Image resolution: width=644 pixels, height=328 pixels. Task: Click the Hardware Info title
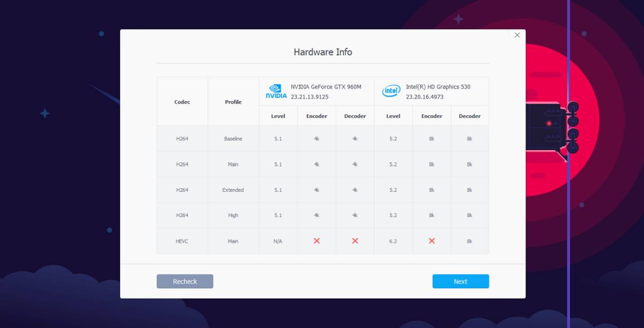(323, 52)
